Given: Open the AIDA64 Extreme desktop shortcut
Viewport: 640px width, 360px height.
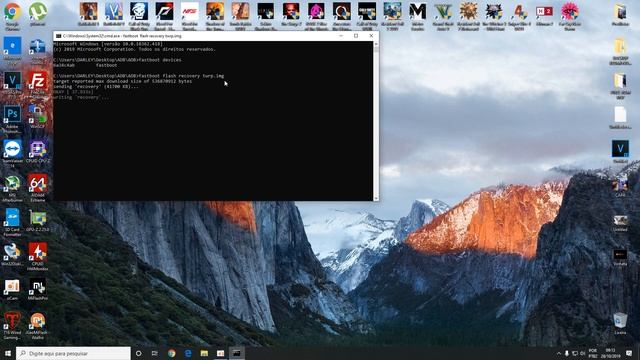Looking at the screenshot, I should pyautogui.click(x=38, y=186).
